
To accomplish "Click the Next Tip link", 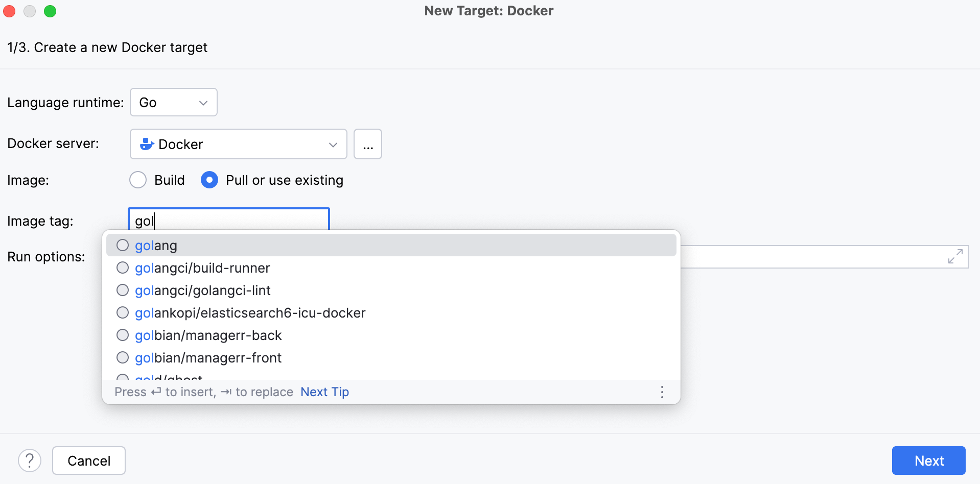I will pyautogui.click(x=324, y=392).
